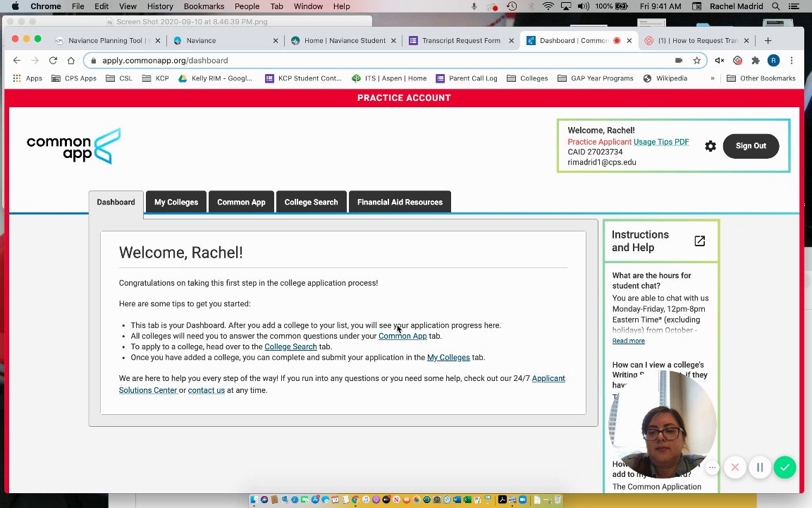Close the Transcript Request Form tab
Viewport: 812px width, 508px height.
(511, 40)
